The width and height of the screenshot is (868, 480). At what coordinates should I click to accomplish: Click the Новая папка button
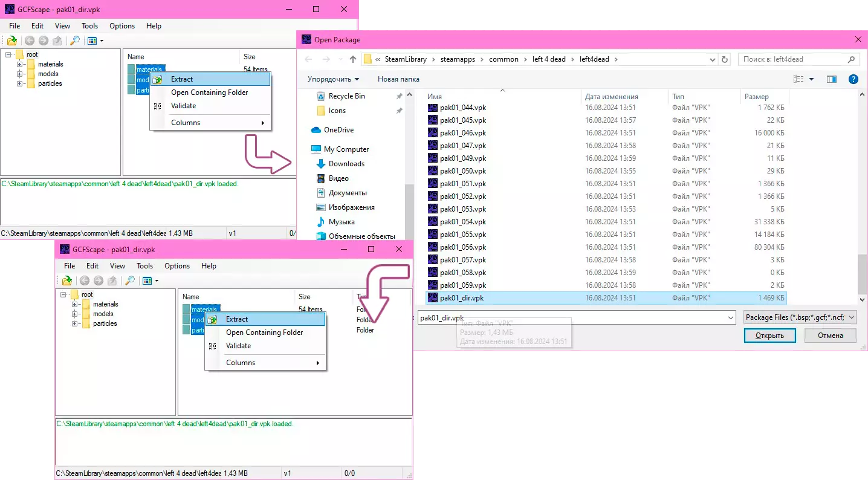click(x=398, y=79)
